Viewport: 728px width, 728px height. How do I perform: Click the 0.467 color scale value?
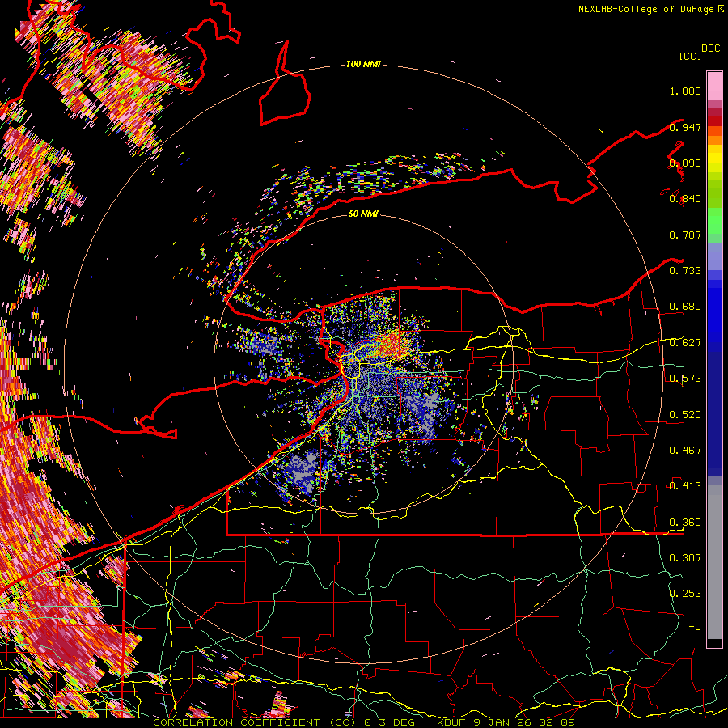click(x=685, y=451)
